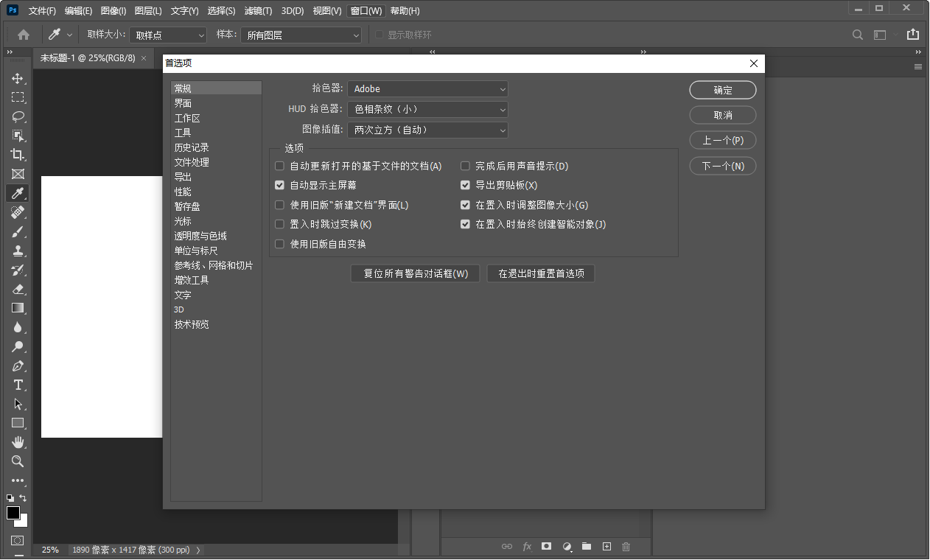Disable the 导出剪贴板 checkbox
The image size is (930, 560).
point(465,185)
